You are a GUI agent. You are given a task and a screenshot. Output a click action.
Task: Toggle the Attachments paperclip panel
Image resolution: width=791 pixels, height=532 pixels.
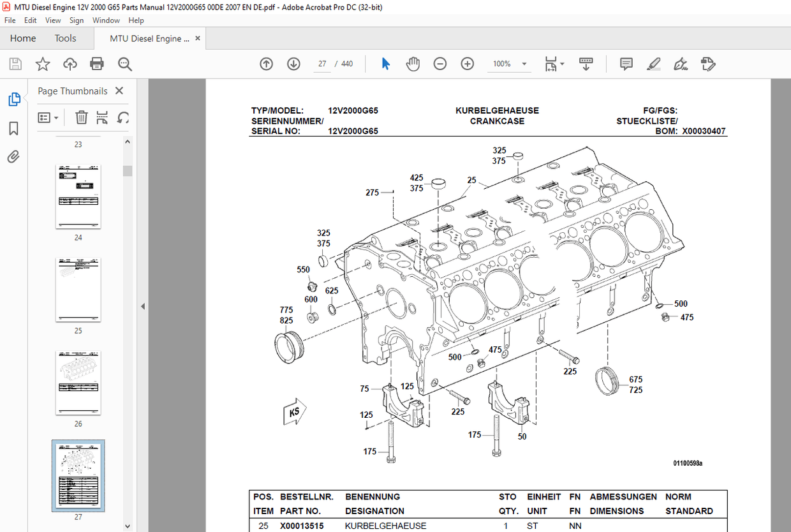(13, 157)
